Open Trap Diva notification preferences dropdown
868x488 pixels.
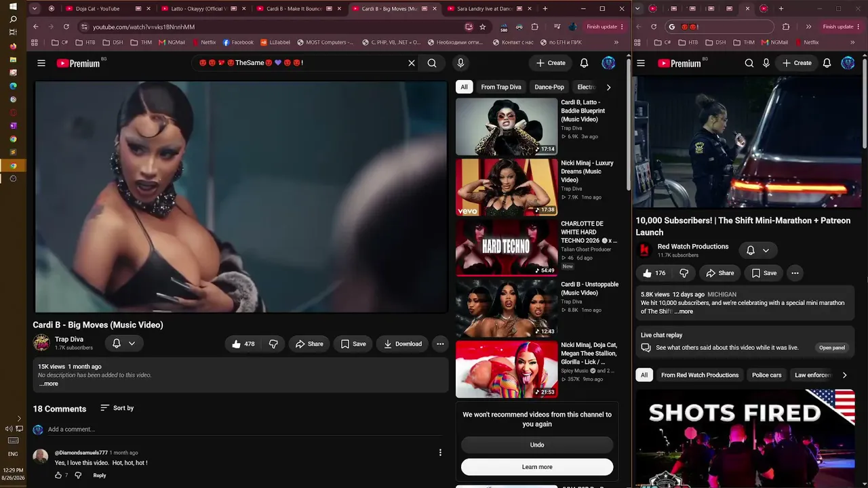[x=123, y=344]
